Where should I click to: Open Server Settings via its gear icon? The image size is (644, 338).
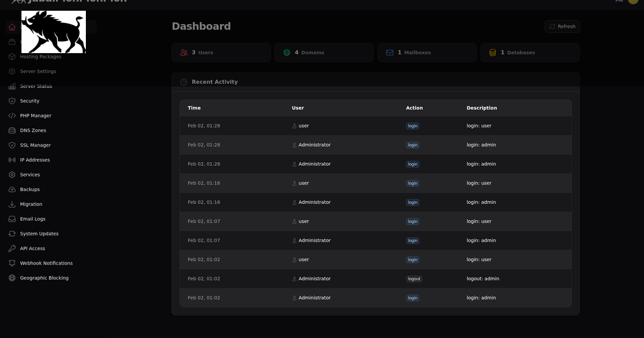(12, 71)
